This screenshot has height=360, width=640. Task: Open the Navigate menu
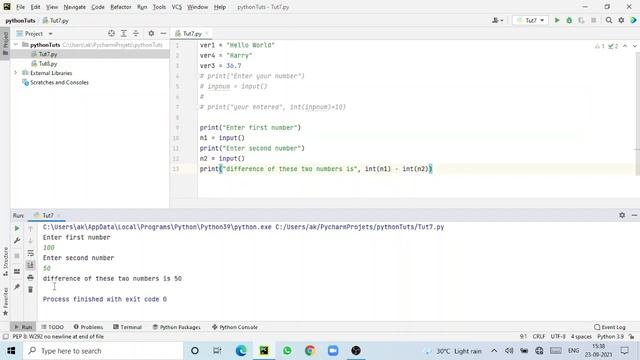(75, 7)
